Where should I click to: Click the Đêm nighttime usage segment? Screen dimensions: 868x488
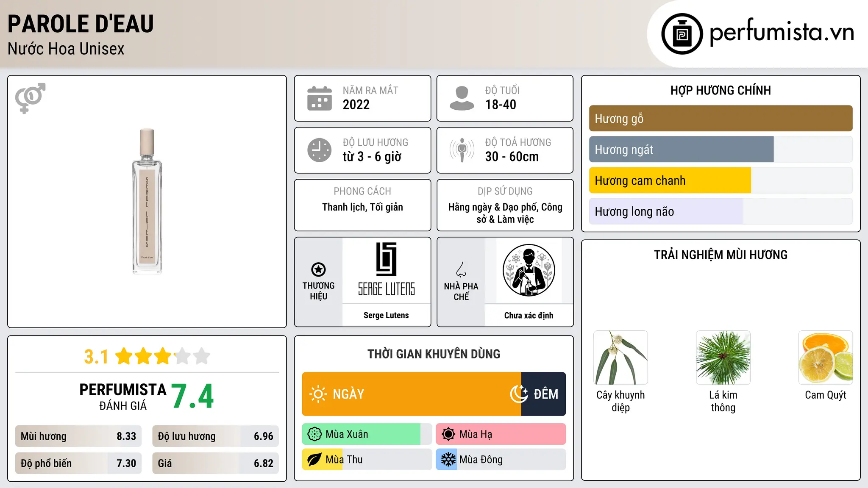click(544, 394)
